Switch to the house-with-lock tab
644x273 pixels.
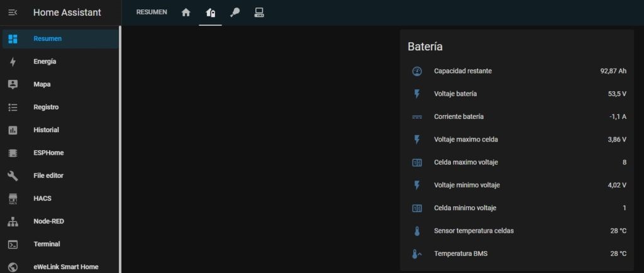tap(210, 12)
